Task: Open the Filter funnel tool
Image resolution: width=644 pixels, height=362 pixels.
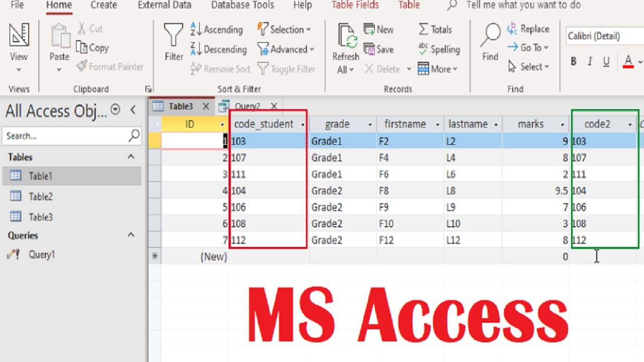Action: point(174,42)
